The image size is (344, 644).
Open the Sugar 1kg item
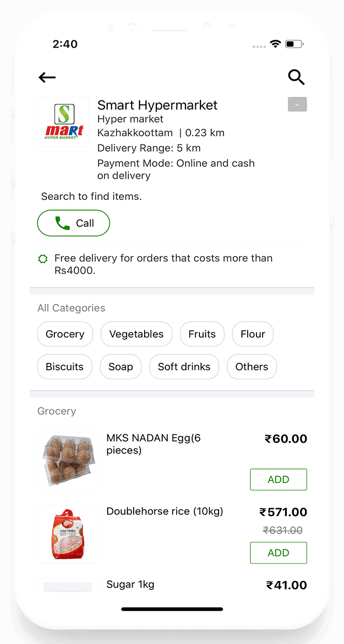point(130,585)
